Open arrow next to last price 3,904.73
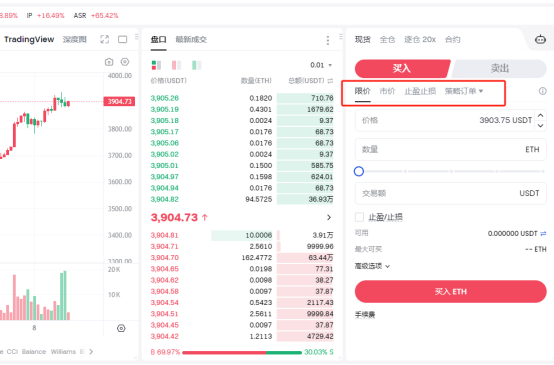The height and width of the screenshot is (365, 554). tap(329, 217)
